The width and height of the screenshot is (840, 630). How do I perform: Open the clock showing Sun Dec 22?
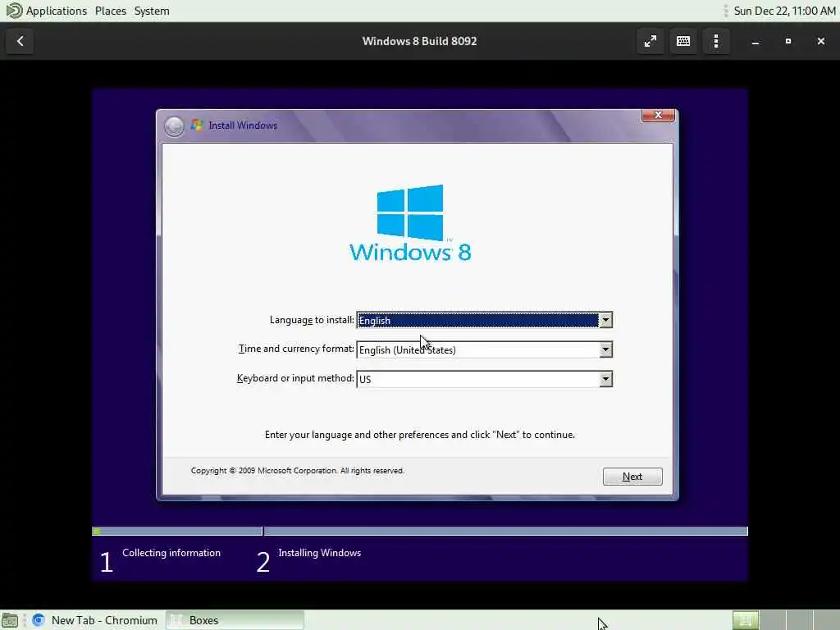click(784, 11)
